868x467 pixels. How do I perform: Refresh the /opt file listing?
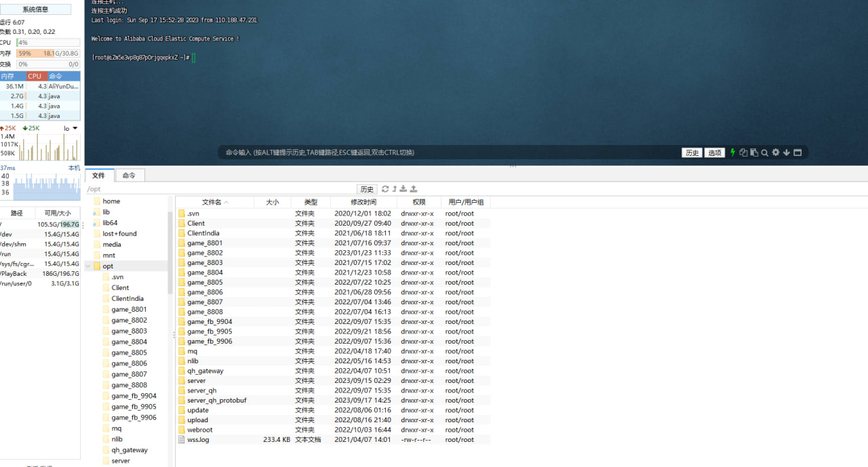[x=385, y=189]
